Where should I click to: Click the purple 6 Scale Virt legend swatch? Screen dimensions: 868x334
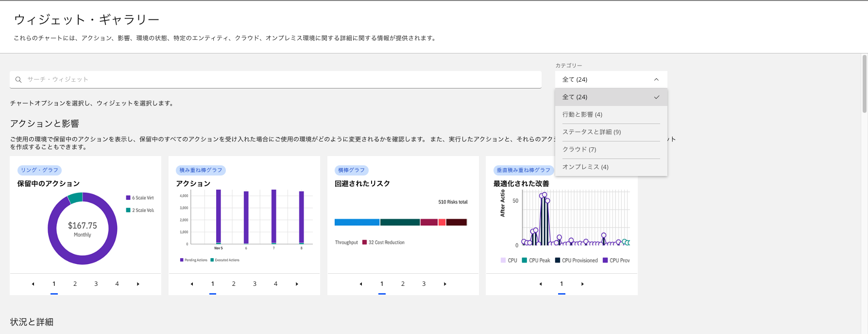[128, 198]
